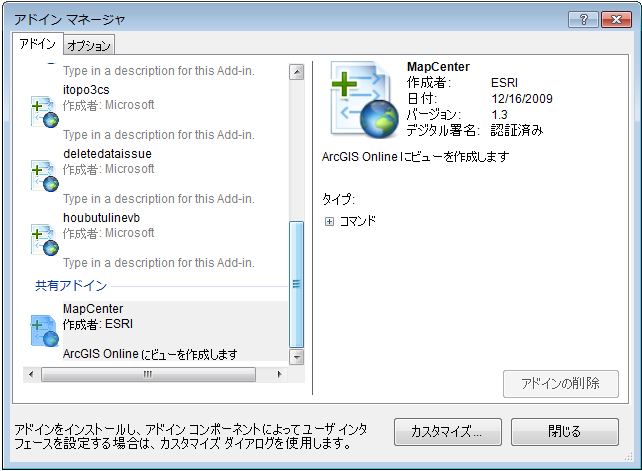This screenshot has width=642, height=471.
Task: Click the list scroll up arrow
Action: point(296,72)
